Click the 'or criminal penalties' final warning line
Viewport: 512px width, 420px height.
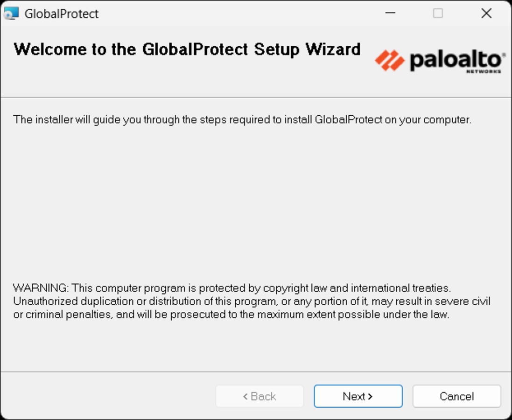click(x=231, y=315)
